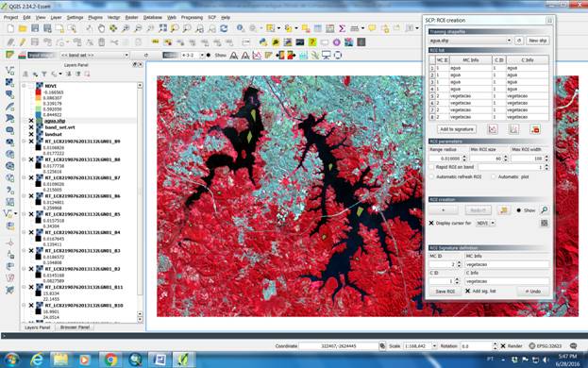Open the Scale dropdown in status bar
588x368 pixels.
[434, 346]
